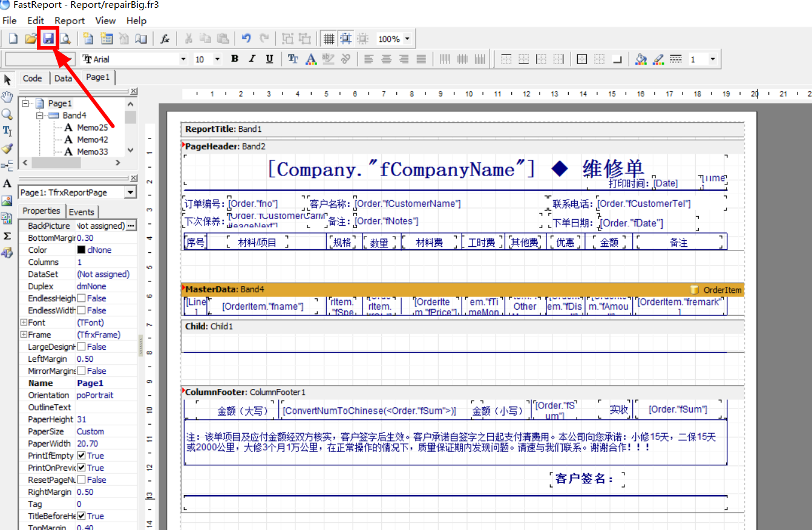The image size is (812, 530).
Task: Open the File menu
Action: (10, 21)
